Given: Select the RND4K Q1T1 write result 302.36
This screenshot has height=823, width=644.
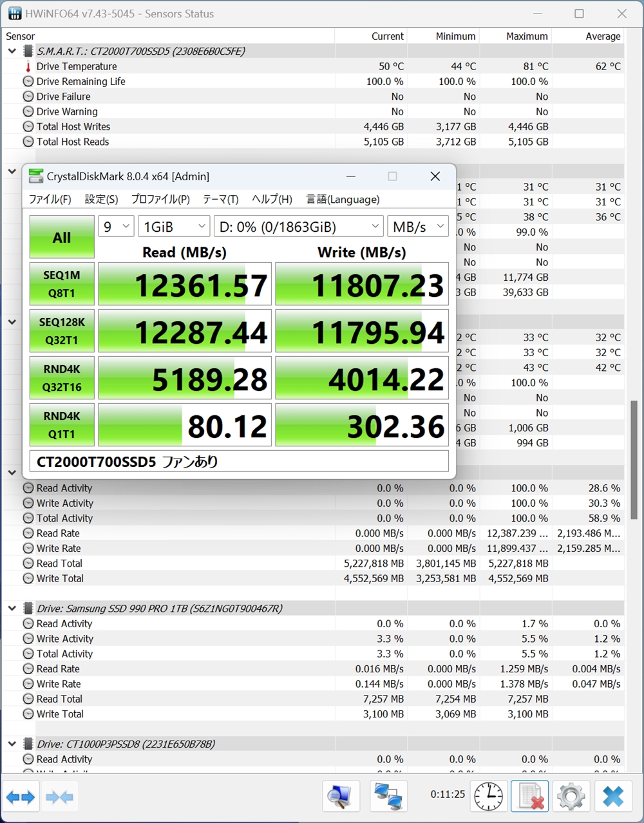Looking at the screenshot, I should [x=362, y=425].
